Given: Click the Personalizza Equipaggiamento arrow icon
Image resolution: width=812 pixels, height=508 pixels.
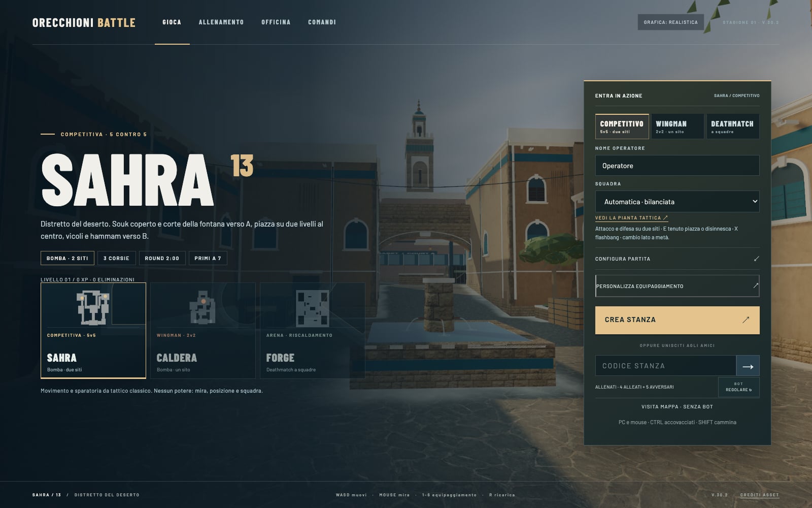Looking at the screenshot, I should click(x=755, y=286).
